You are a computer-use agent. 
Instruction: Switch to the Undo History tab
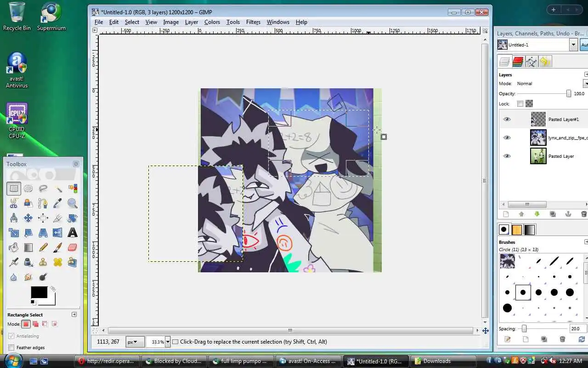tap(545, 62)
